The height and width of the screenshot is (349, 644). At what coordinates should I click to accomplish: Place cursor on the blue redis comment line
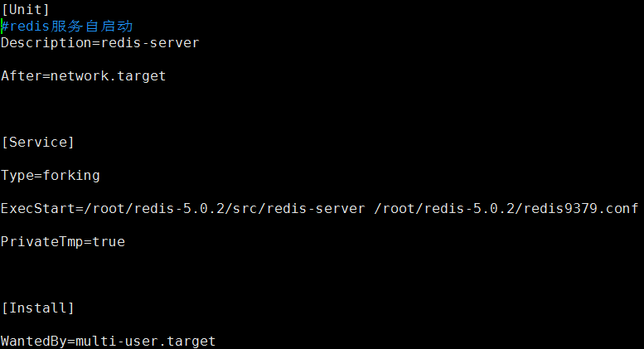67,27
